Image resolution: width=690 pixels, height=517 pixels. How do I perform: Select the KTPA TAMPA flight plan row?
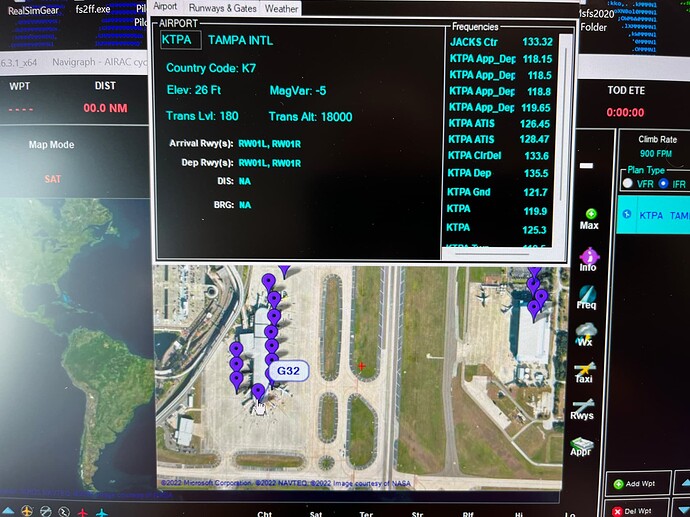(x=653, y=215)
